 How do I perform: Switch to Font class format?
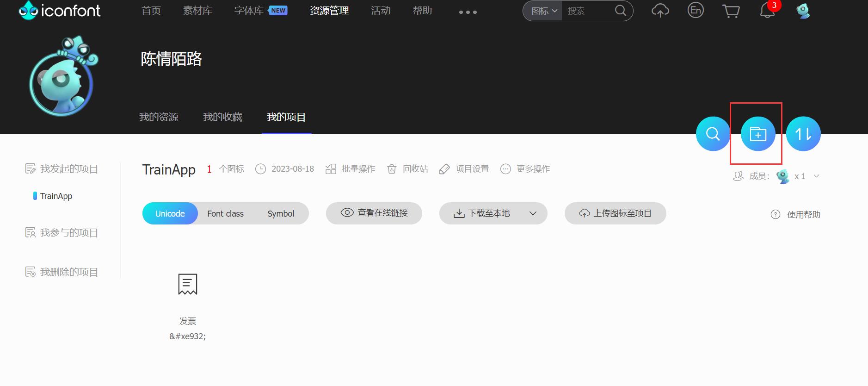pos(225,213)
